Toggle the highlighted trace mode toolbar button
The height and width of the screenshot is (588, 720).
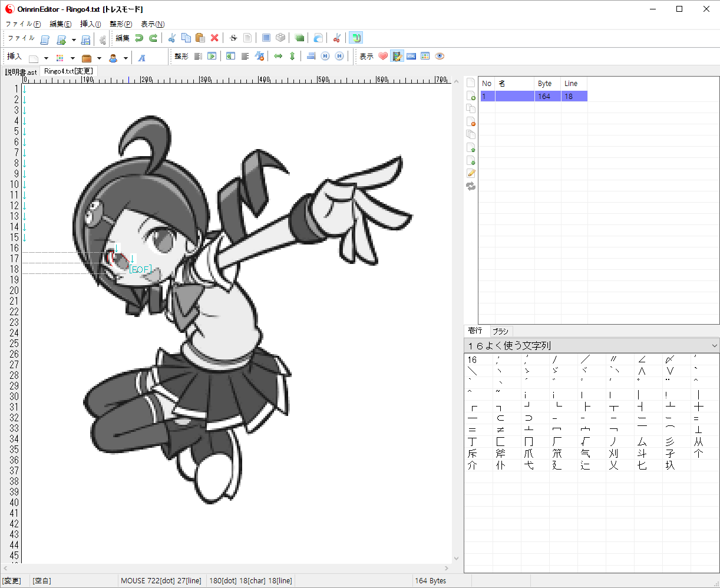coord(355,38)
